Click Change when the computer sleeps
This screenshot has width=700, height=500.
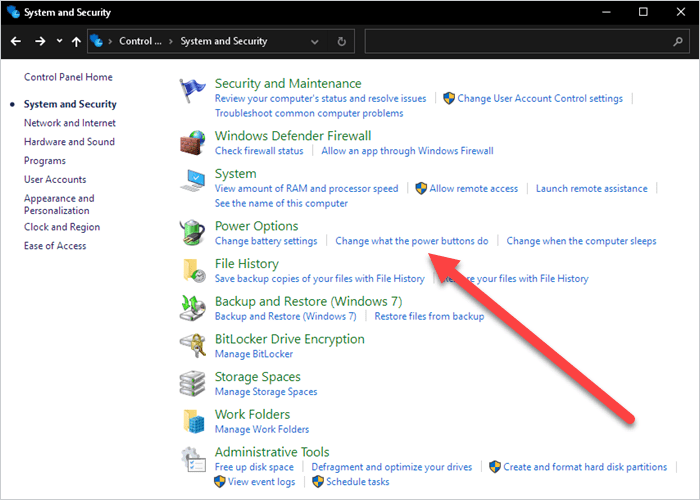coord(581,241)
